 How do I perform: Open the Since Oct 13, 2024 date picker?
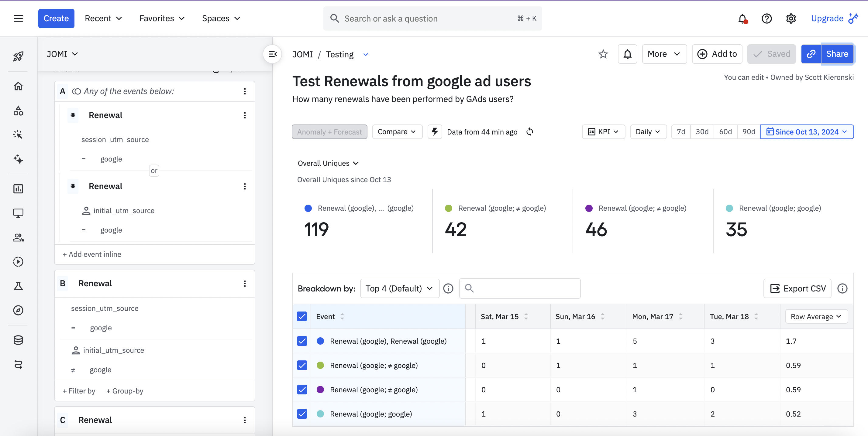807,132
